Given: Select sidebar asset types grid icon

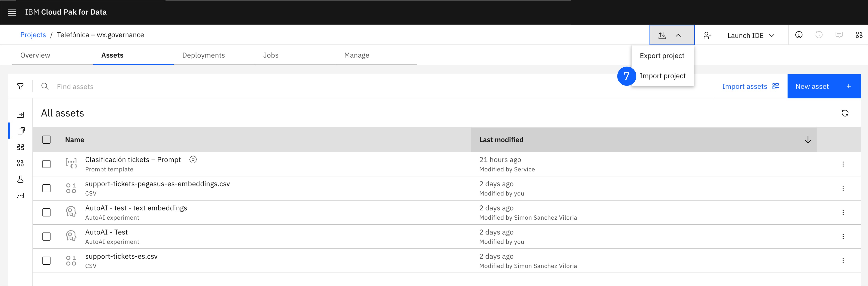Looking at the screenshot, I should [x=20, y=147].
